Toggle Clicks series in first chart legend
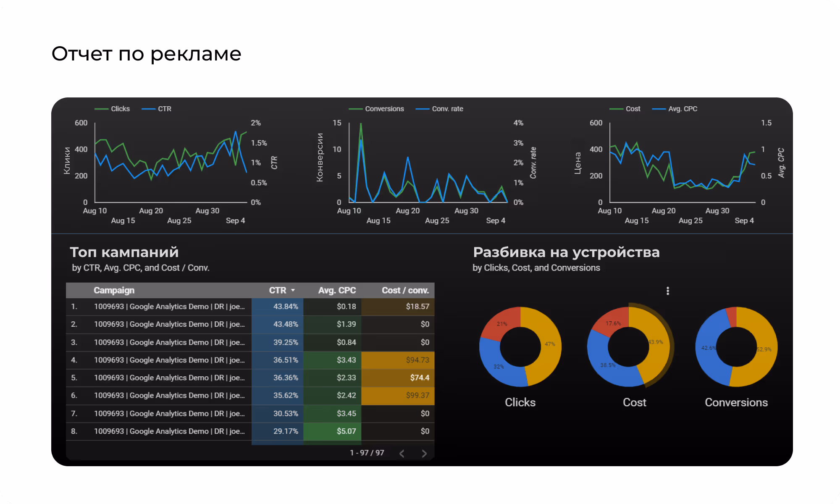The height and width of the screenshot is (504, 840). tap(120, 109)
